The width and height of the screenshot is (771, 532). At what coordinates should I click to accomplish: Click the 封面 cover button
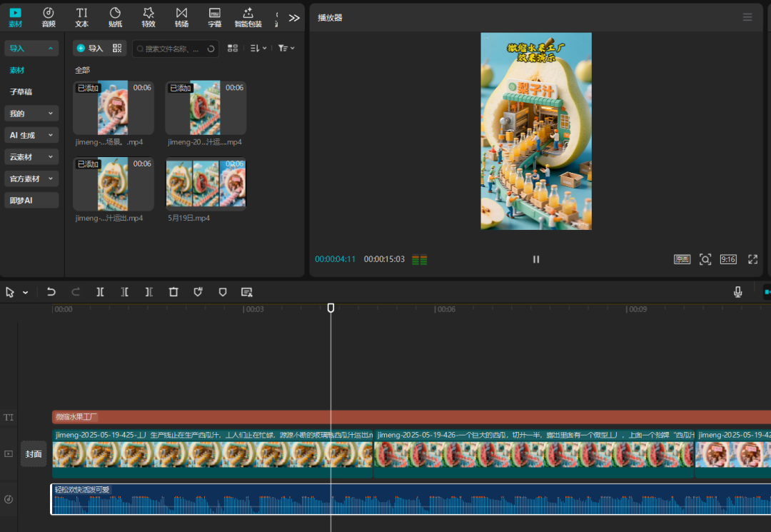tap(34, 454)
